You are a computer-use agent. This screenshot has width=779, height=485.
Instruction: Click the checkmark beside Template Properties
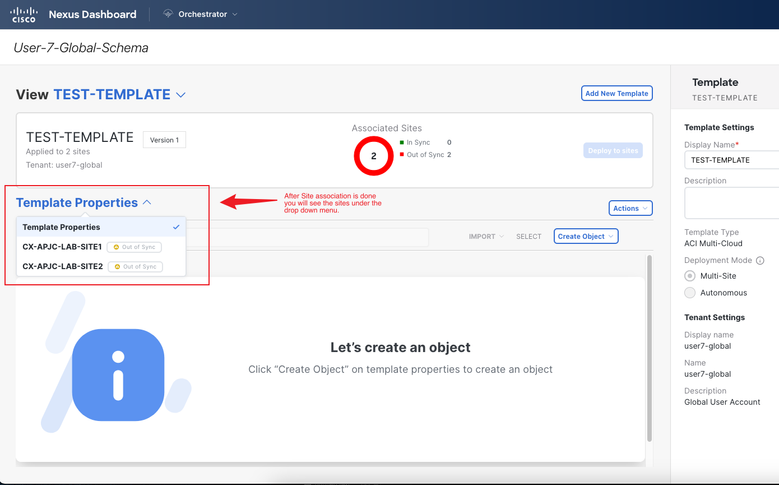(176, 227)
